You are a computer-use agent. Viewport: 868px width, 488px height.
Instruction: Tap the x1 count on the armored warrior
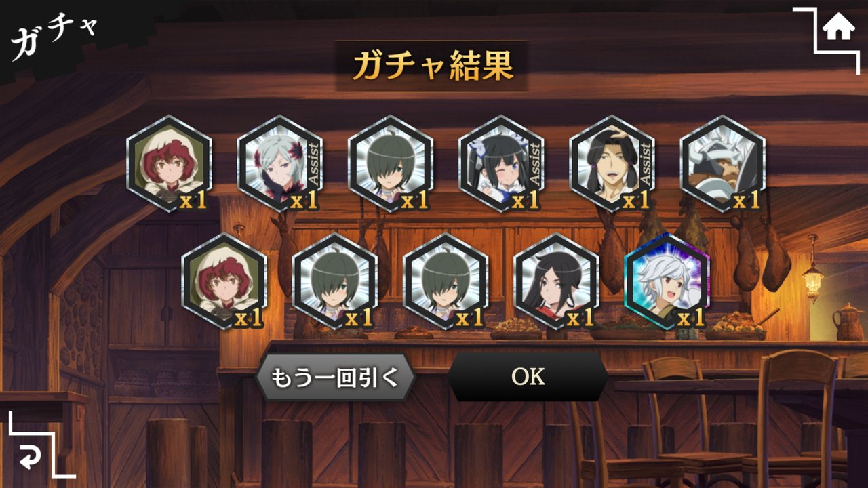tap(747, 200)
